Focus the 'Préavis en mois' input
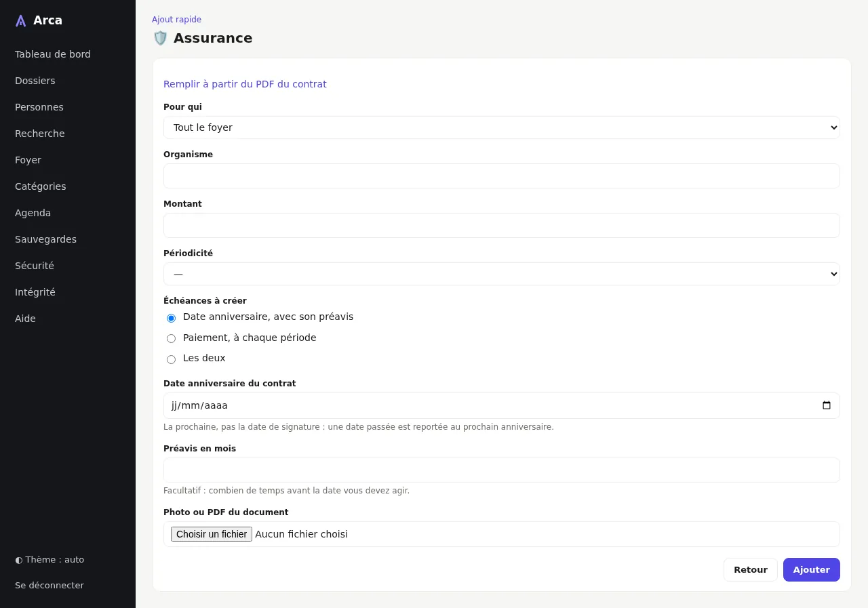The width and height of the screenshot is (868, 608). click(x=502, y=470)
